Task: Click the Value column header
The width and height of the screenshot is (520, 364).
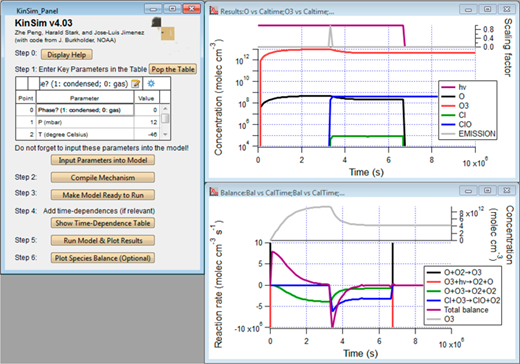Action: 146,98
